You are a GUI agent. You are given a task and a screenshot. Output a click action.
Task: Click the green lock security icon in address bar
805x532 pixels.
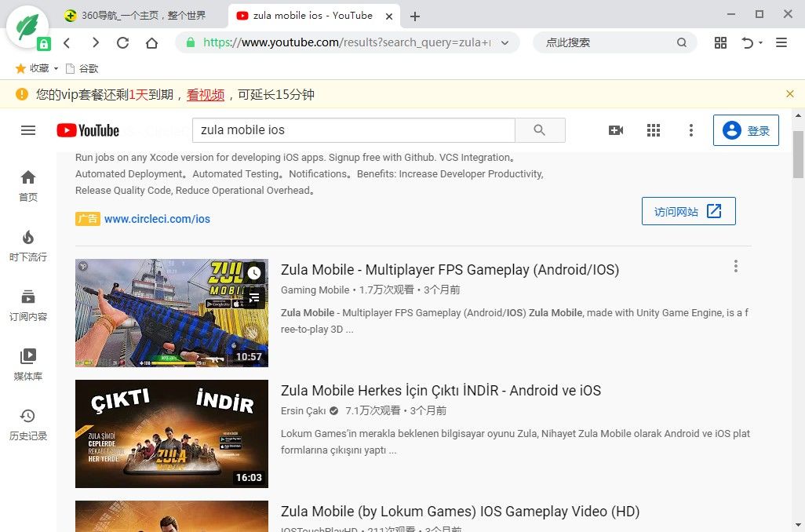coord(191,42)
